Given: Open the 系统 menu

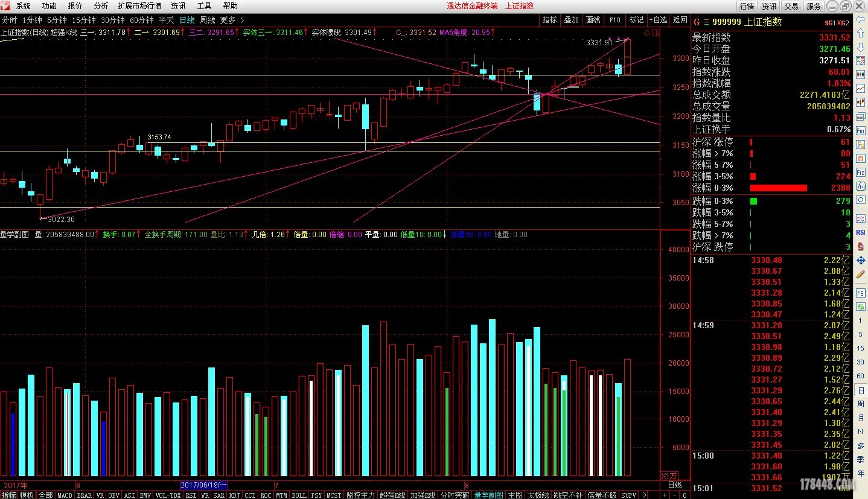Looking at the screenshot, I should (24, 5).
